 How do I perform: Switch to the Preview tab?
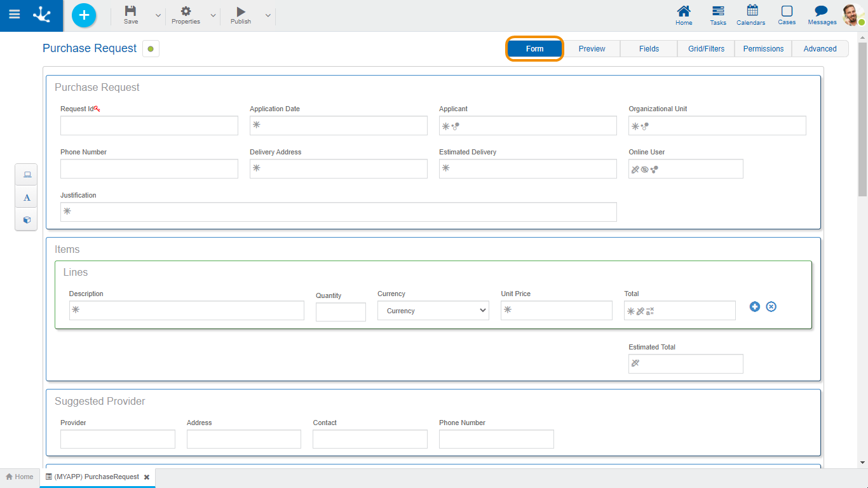point(592,49)
